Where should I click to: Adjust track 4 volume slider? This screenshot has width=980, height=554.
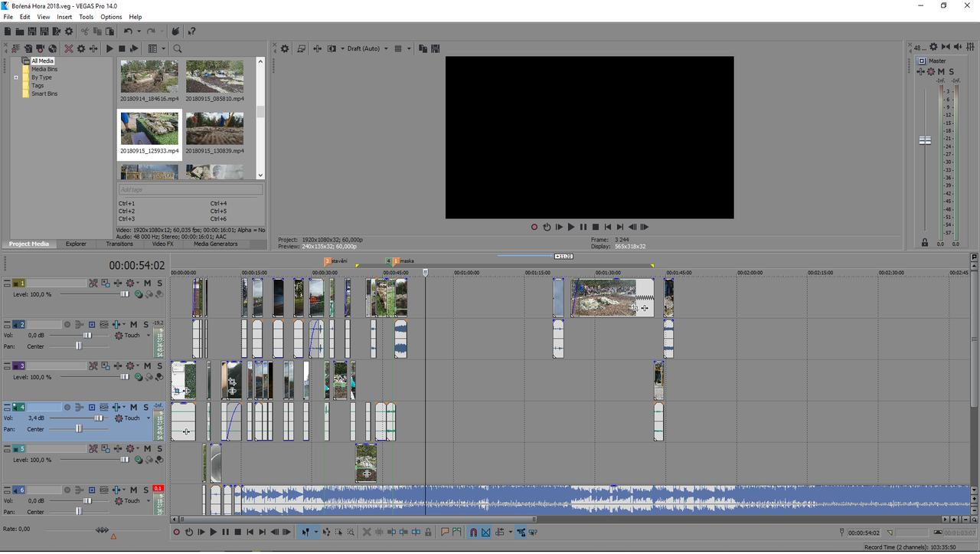99,418
